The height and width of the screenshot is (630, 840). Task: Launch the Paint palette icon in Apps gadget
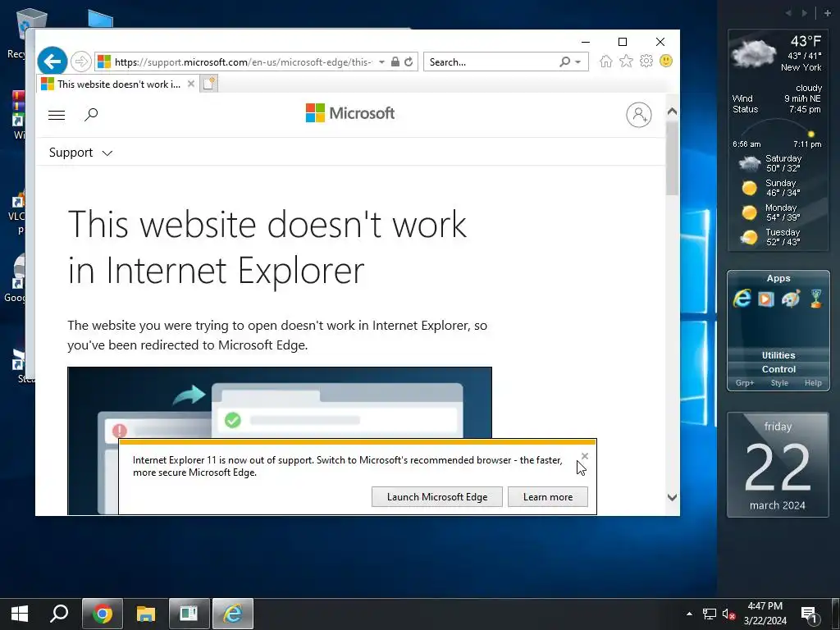791,299
